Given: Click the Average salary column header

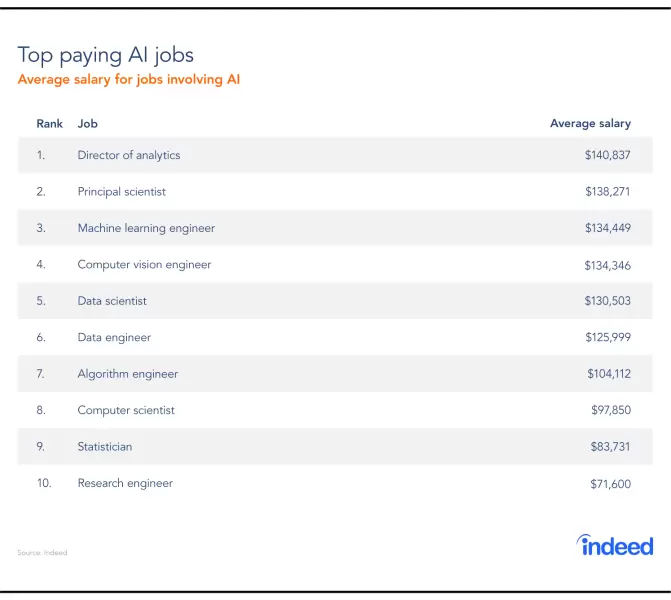Looking at the screenshot, I should coord(590,124).
